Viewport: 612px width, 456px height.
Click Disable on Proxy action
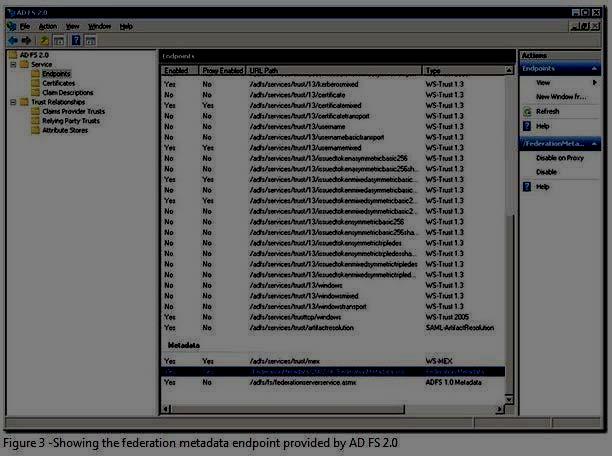(x=560, y=158)
